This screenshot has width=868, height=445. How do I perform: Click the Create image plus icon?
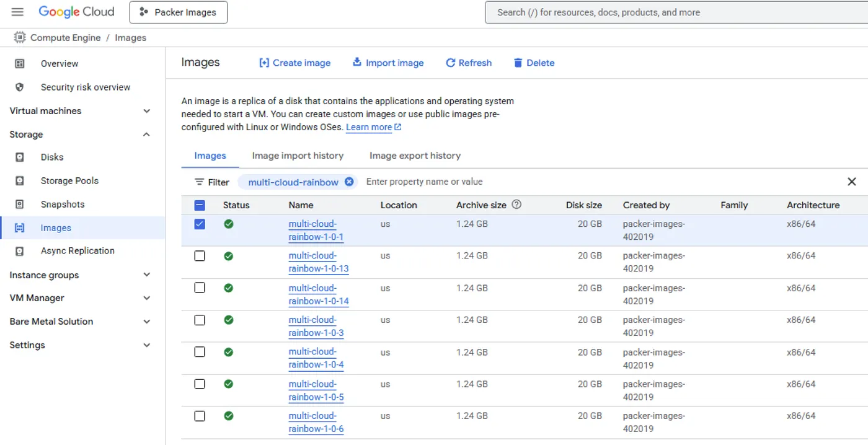point(264,63)
